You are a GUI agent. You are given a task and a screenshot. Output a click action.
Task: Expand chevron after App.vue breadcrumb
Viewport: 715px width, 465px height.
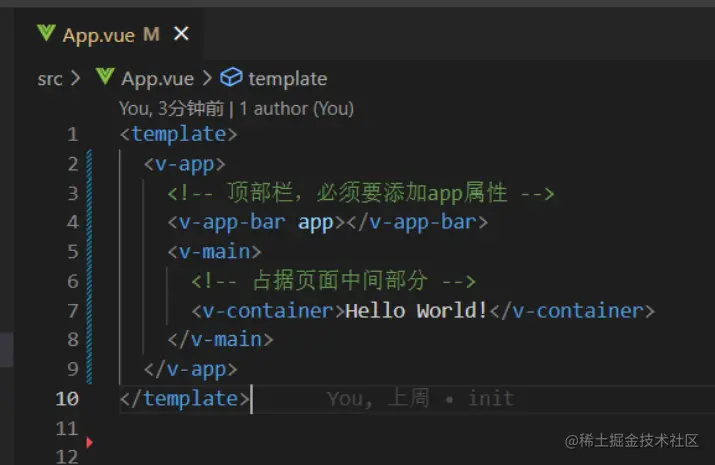tap(207, 78)
